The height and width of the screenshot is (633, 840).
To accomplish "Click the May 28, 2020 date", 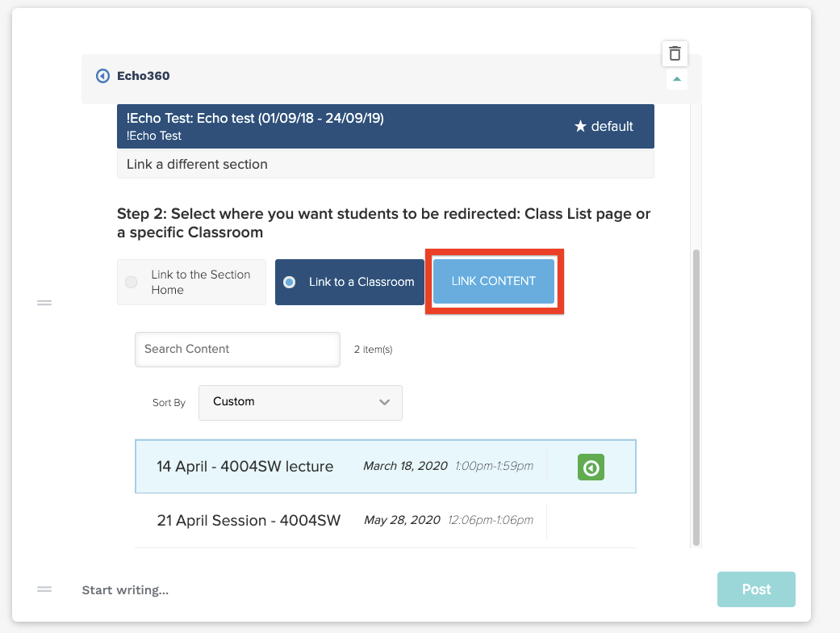I will click(x=402, y=520).
